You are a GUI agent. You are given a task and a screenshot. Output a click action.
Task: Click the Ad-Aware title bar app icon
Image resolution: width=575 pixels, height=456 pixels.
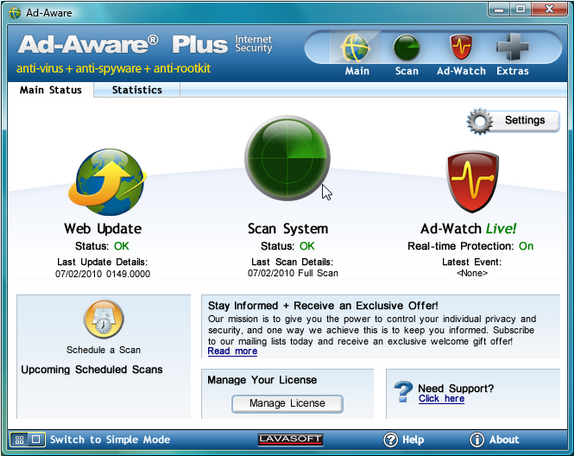click(x=15, y=13)
